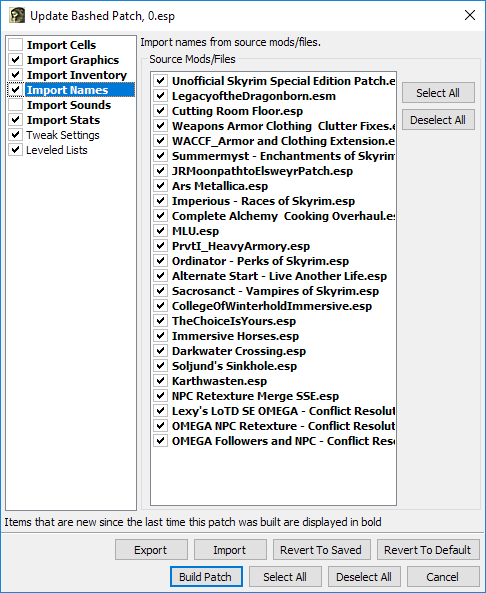Deselect All source mods beside the list
Screen dimensions: 486x593
pos(438,120)
